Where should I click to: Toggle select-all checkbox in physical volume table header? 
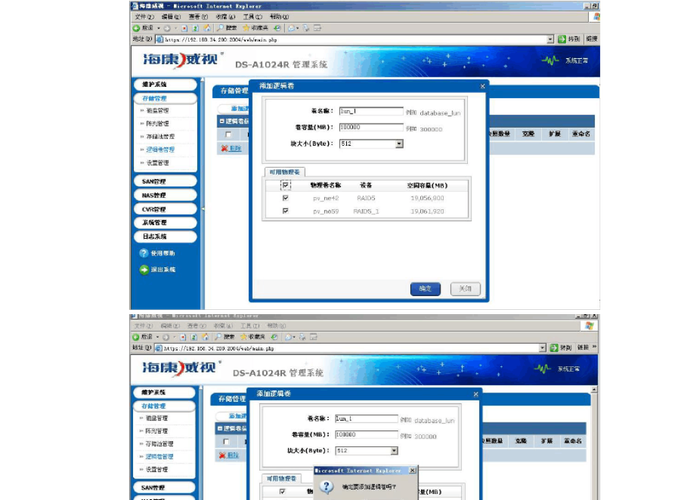[x=286, y=185]
